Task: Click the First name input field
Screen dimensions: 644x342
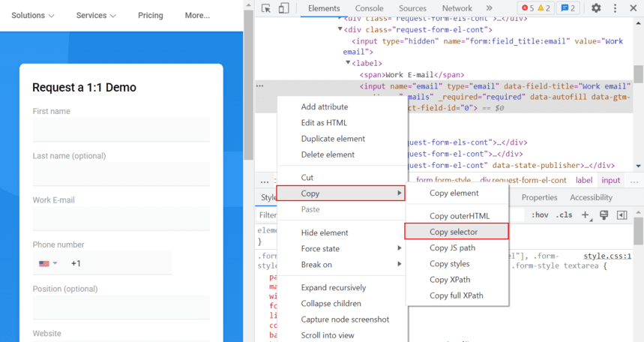Action: pyautogui.click(x=121, y=130)
